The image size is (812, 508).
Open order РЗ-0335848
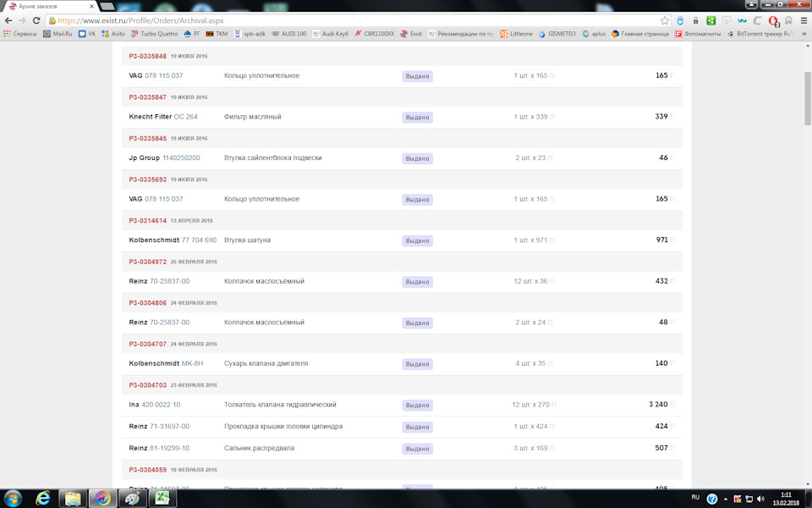click(147, 56)
